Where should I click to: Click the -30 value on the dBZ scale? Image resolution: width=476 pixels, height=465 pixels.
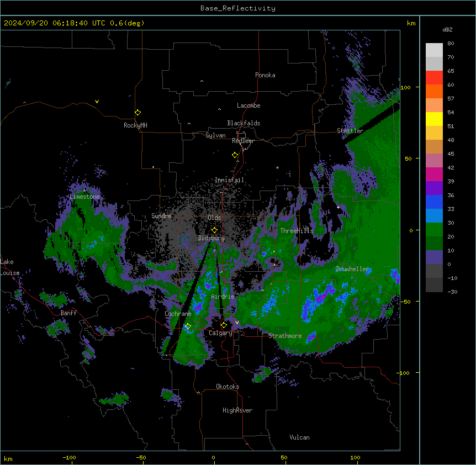coord(452,292)
